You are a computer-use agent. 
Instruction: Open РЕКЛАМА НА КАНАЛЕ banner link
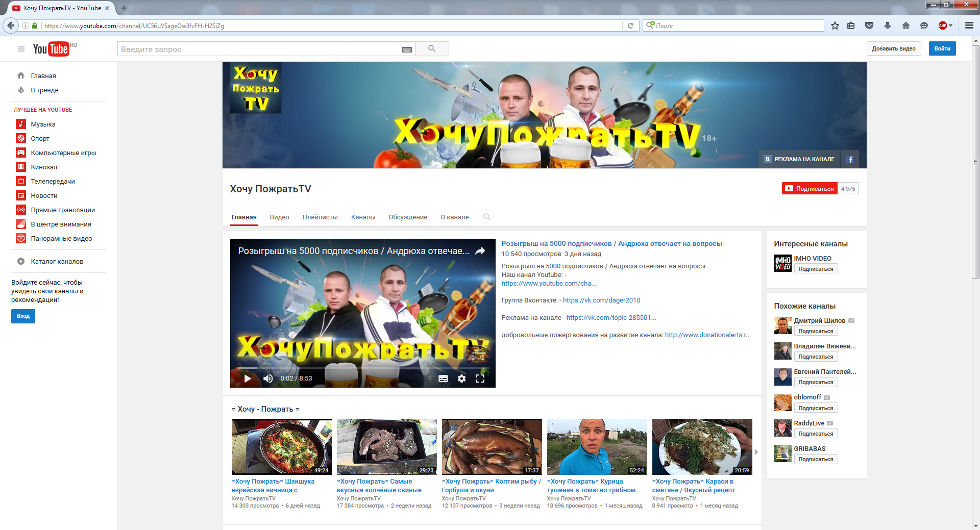click(x=799, y=159)
